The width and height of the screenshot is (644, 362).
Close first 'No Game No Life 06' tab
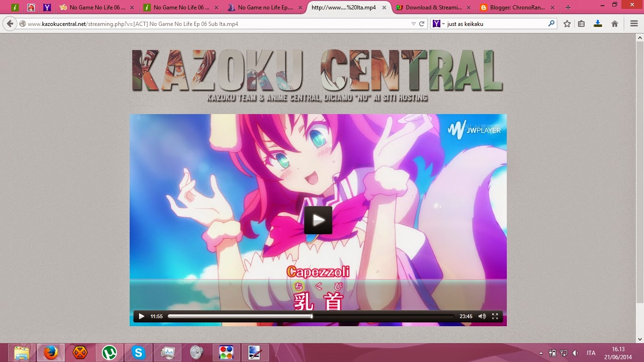tap(132, 8)
